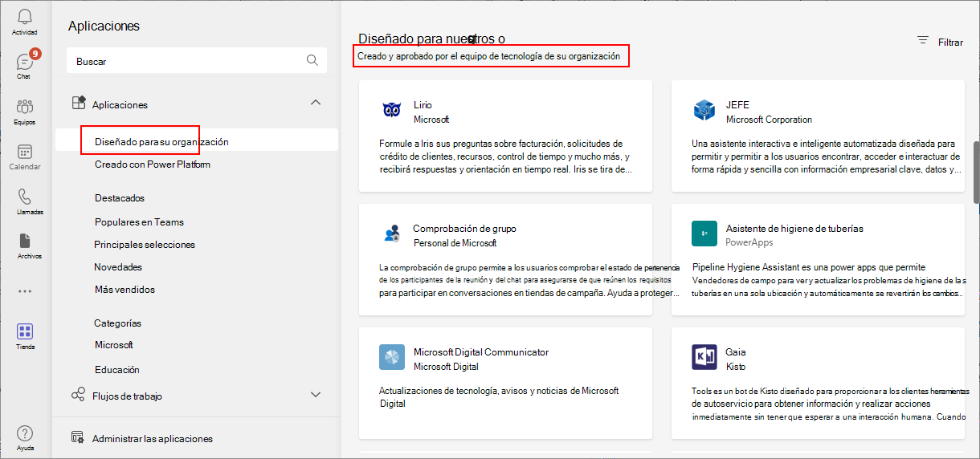
Task: Select Populares en Teams
Action: coord(139,222)
